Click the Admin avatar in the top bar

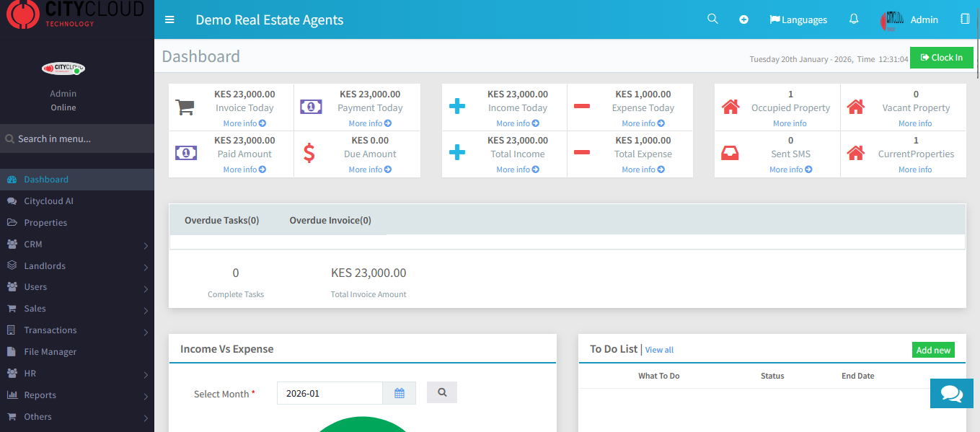(x=893, y=20)
